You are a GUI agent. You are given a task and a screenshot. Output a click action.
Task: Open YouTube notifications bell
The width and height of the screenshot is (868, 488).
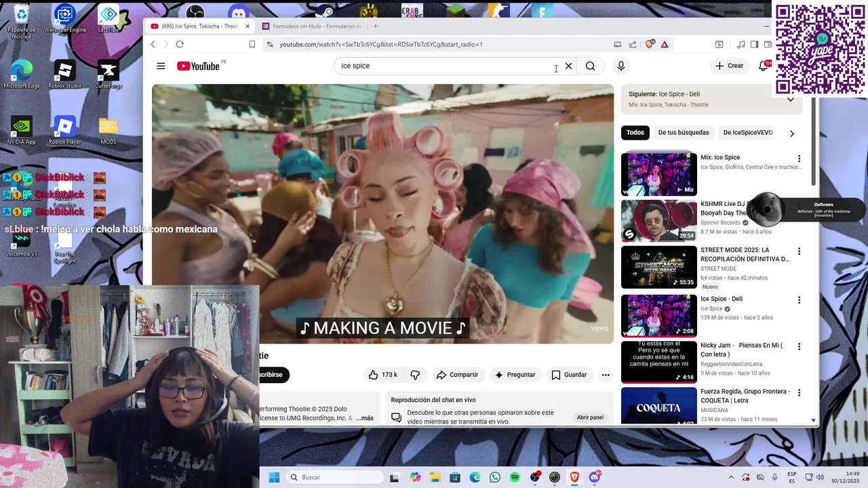pos(764,66)
